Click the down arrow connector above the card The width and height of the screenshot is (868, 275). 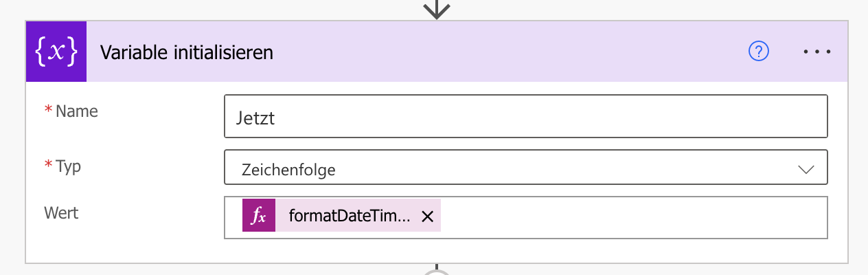pos(437,8)
